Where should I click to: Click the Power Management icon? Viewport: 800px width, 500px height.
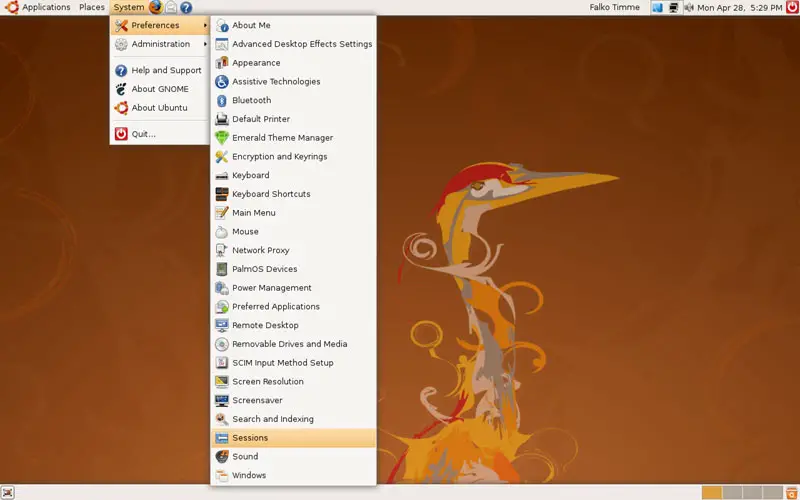click(222, 288)
